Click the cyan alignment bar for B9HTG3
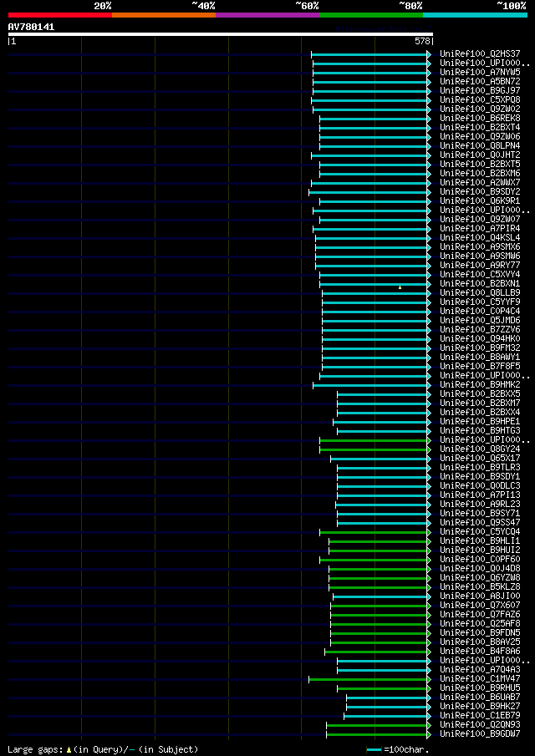Image resolution: width=535 pixels, height=756 pixels. point(383,432)
